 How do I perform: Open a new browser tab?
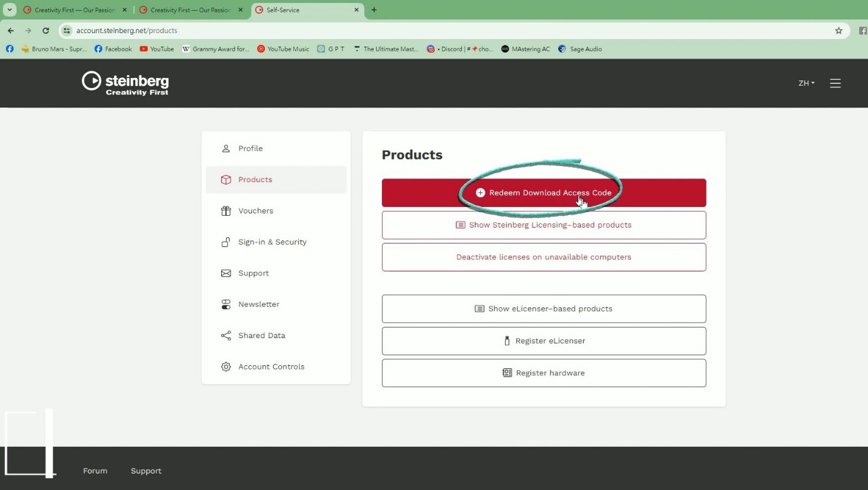click(374, 10)
